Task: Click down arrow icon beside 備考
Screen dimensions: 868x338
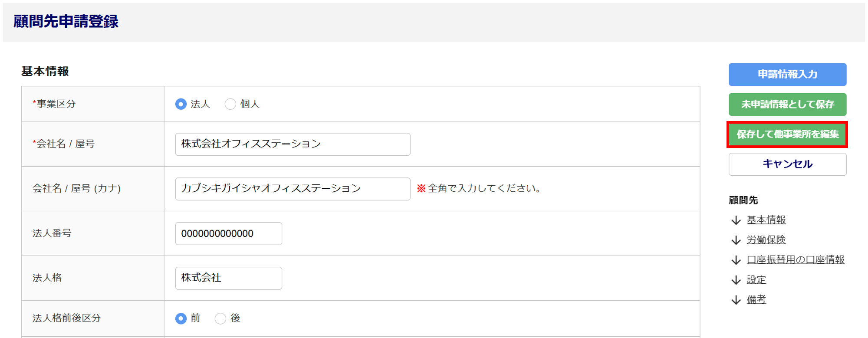Action: (x=736, y=300)
